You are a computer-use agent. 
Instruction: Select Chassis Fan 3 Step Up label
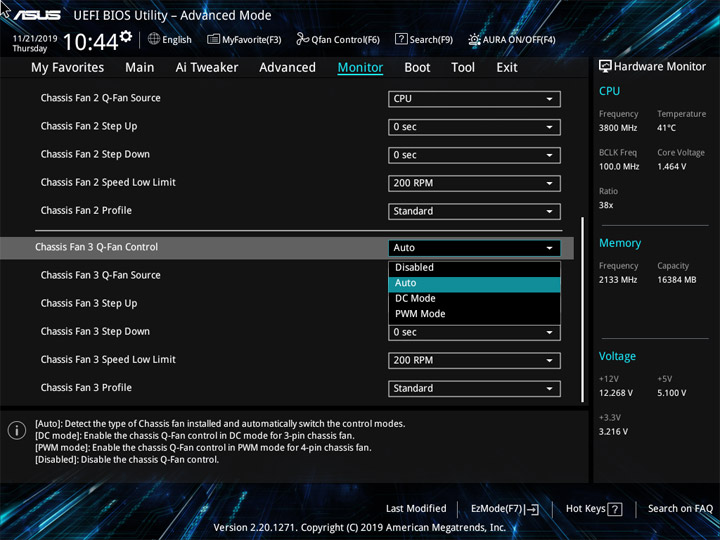89,304
